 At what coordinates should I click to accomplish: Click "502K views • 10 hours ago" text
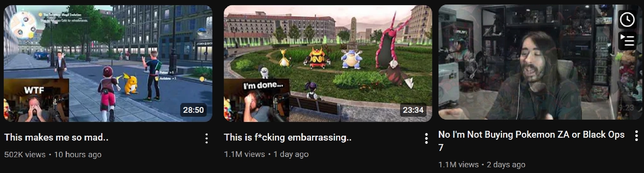[x=53, y=155]
